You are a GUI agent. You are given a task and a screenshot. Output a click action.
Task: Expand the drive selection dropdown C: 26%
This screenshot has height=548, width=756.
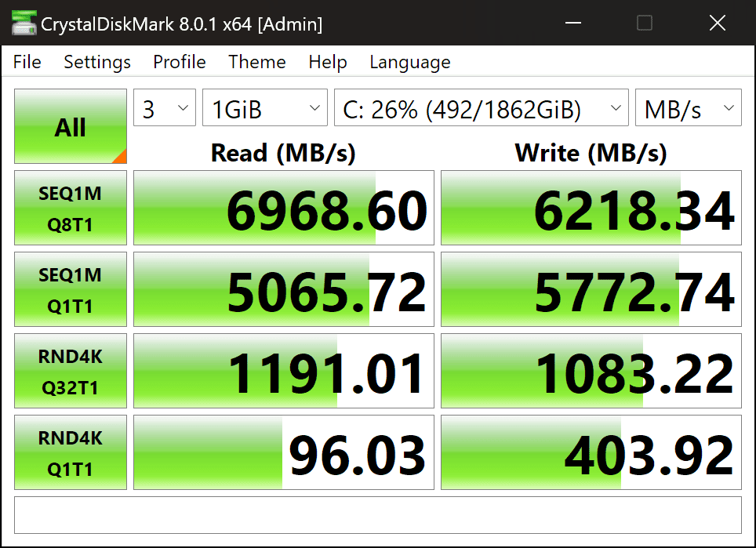(x=482, y=107)
